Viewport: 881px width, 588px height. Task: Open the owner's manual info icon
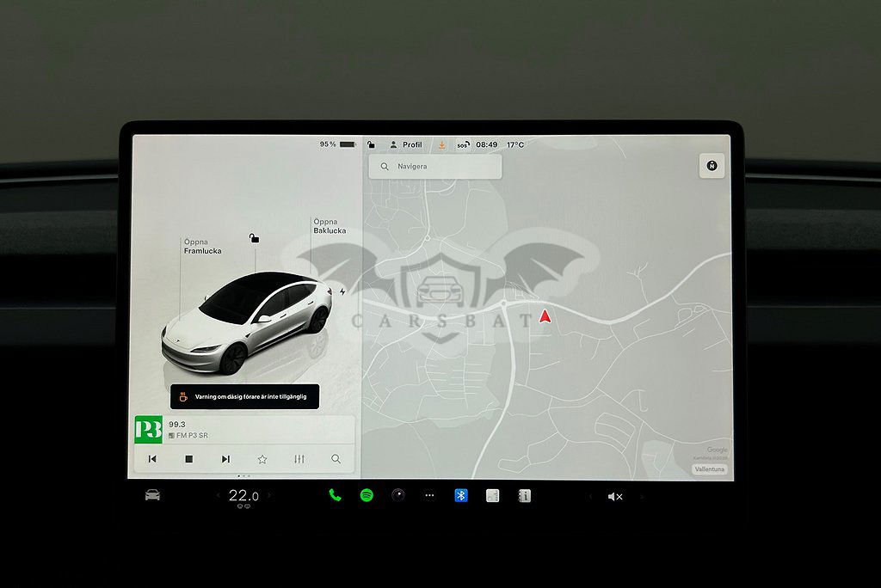pyautogui.click(x=524, y=496)
